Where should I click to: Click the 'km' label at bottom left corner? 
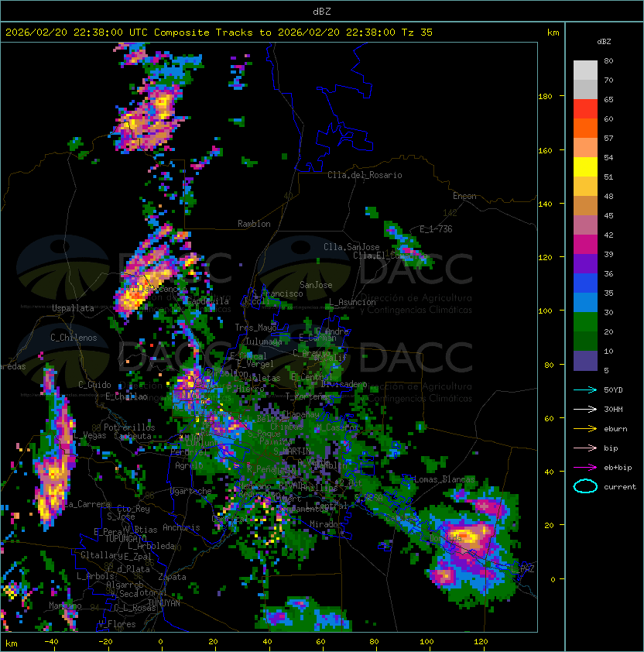[12, 643]
